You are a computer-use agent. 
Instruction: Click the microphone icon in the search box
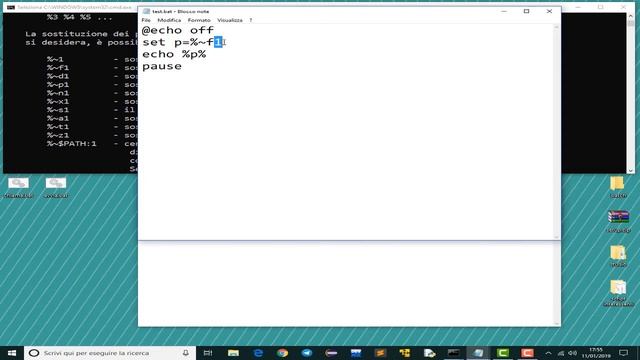point(186,353)
